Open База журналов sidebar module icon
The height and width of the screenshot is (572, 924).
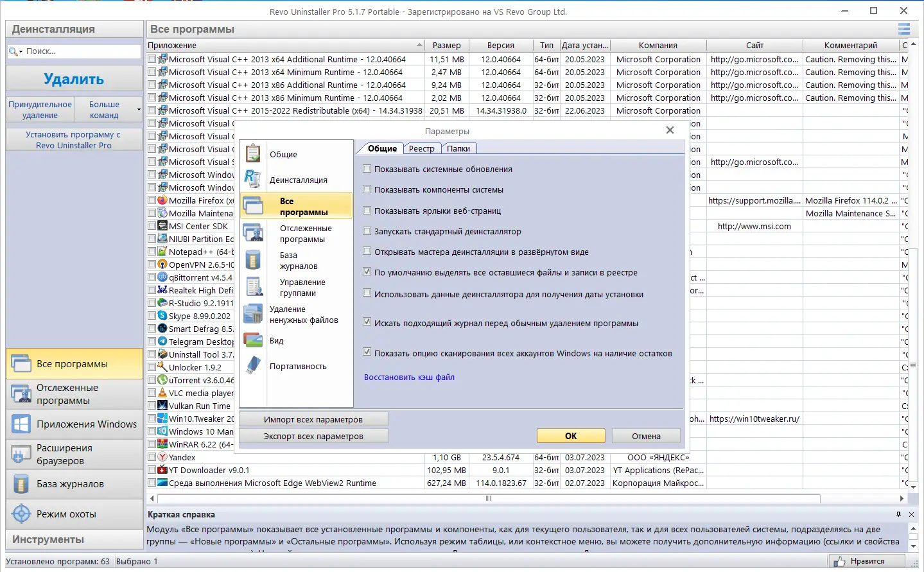(x=21, y=484)
